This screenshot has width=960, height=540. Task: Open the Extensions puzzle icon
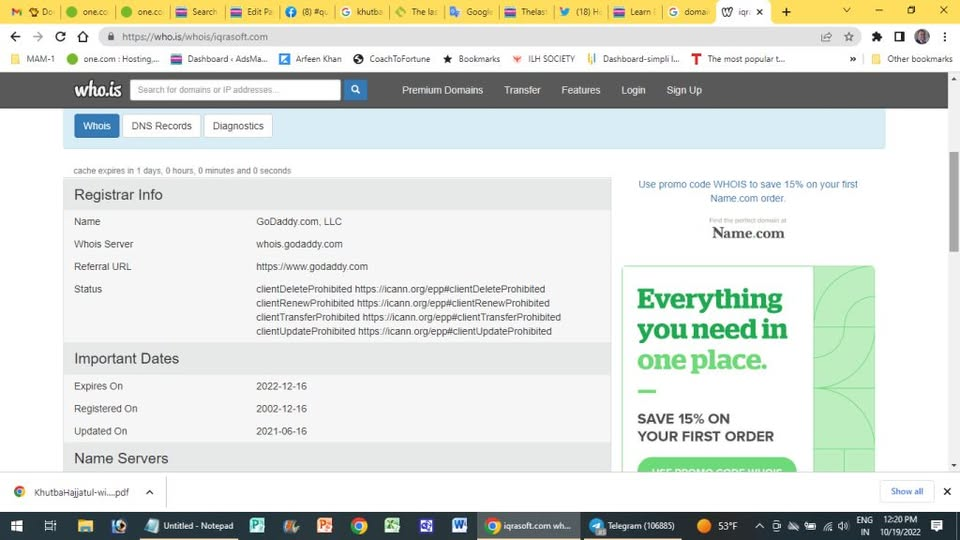[x=877, y=37]
